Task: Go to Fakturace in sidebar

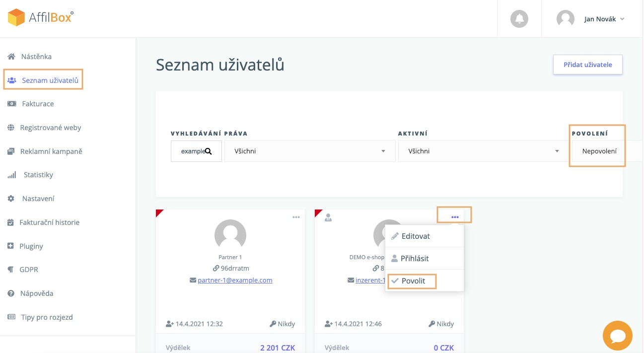Action: click(x=38, y=104)
